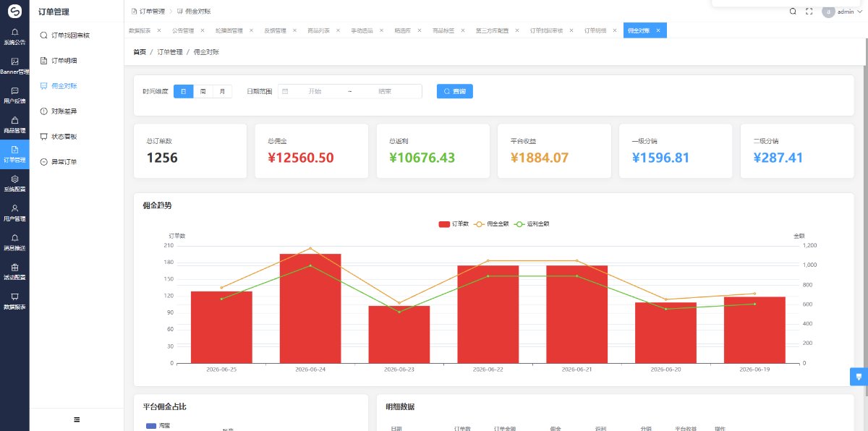Toggle fullscreen icon in the header
868x431 pixels.
click(x=809, y=12)
